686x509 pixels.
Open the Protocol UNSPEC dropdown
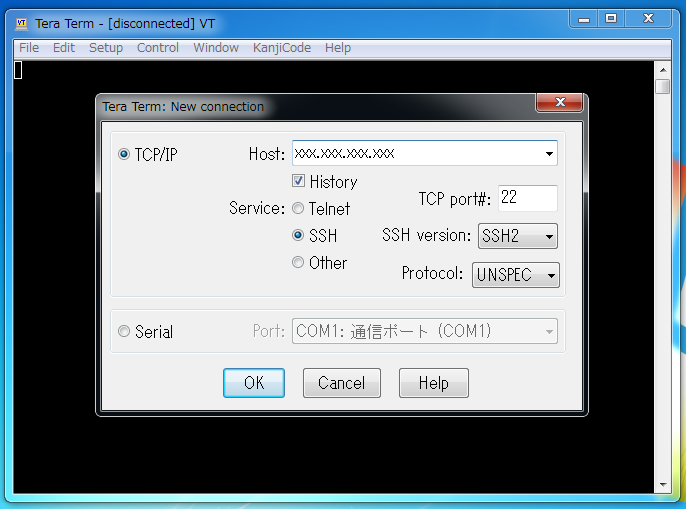(x=516, y=275)
